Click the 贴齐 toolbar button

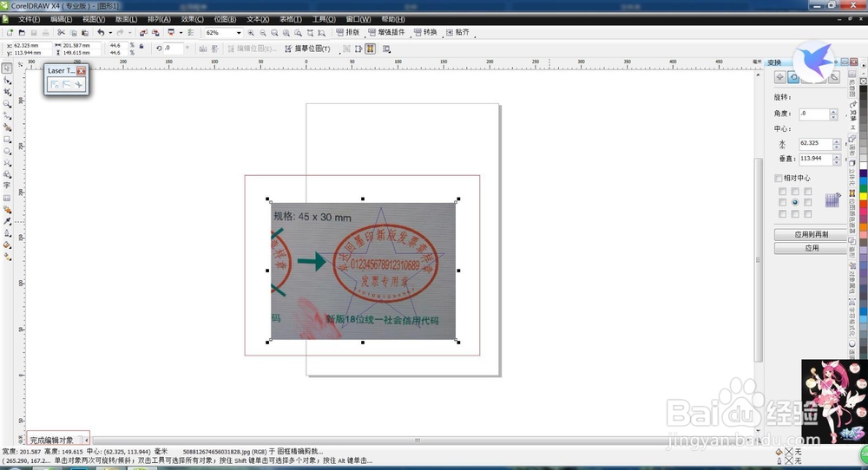point(457,32)
